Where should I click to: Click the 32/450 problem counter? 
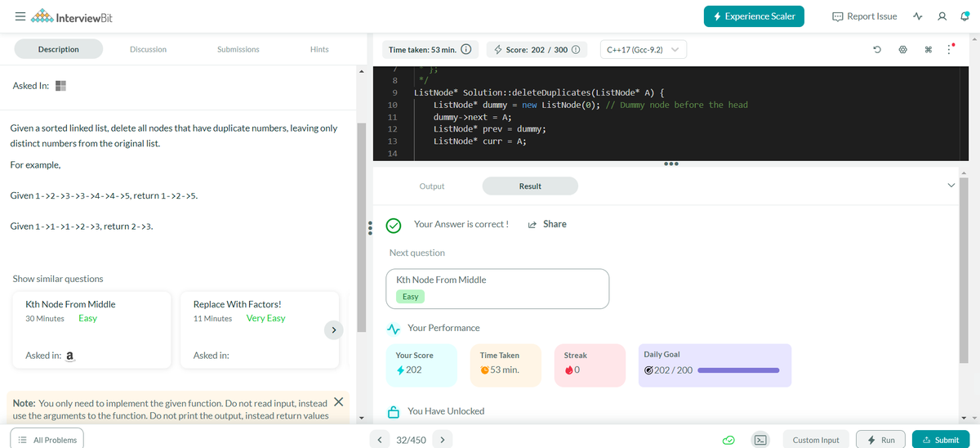[411, 440]
